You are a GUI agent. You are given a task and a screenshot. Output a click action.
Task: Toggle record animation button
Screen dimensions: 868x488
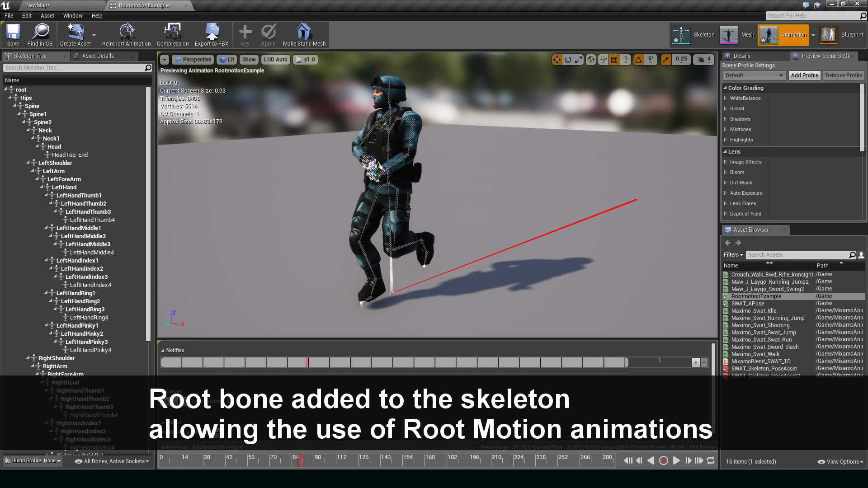pyautogui.click(x=664, y=460)
